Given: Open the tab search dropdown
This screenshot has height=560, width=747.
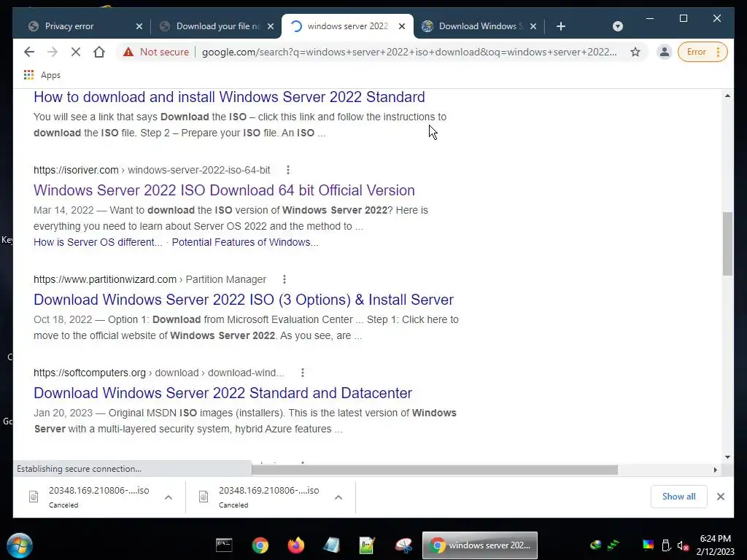Looking at the screenshot, I should [x=617, y=26].
